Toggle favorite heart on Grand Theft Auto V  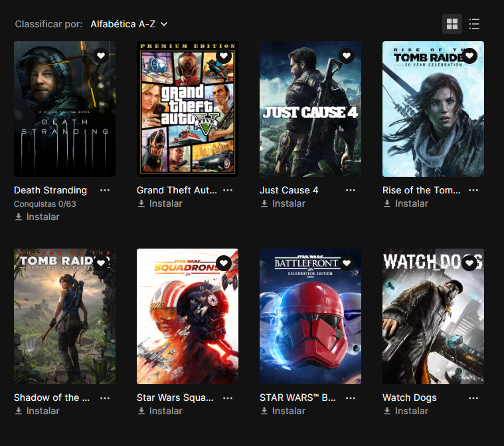(x=224, y=56)
